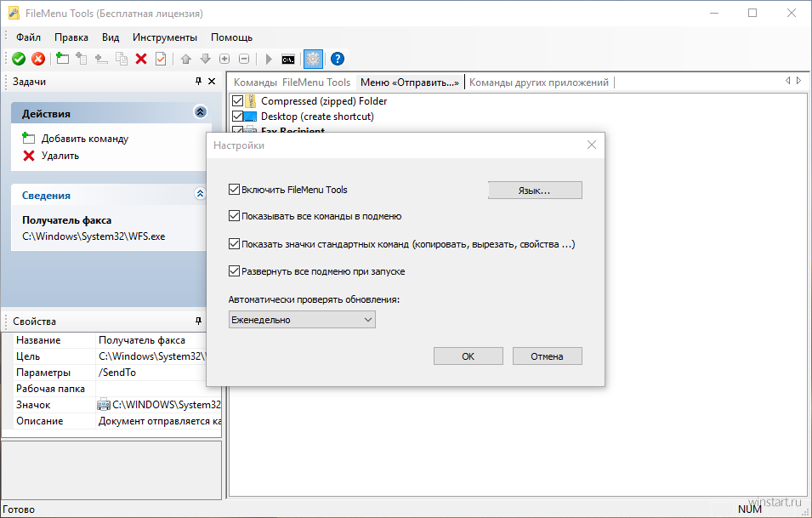The width and height of the screenshot is (812, 518).
Task: Open the Файл menu
Action: click(28, 37)
